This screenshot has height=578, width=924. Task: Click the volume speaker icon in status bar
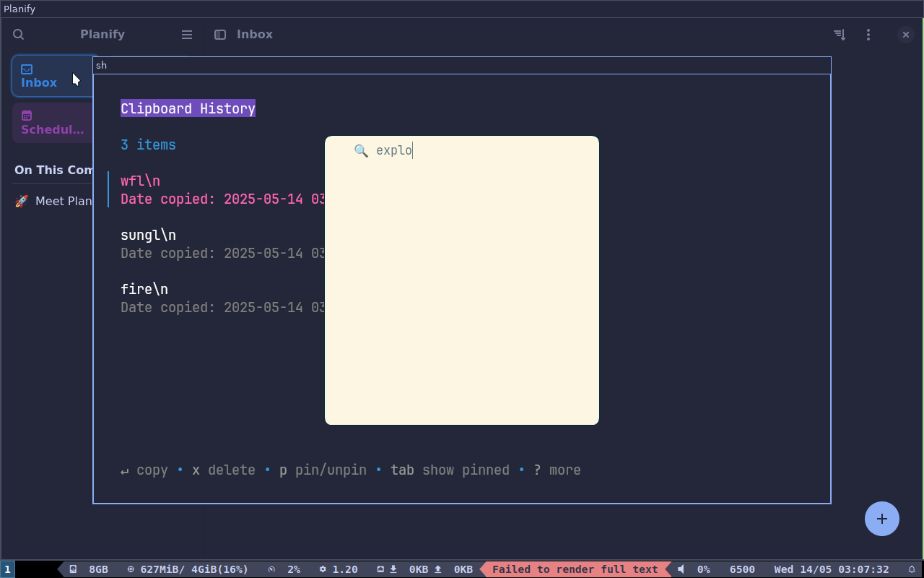(681, 569)
